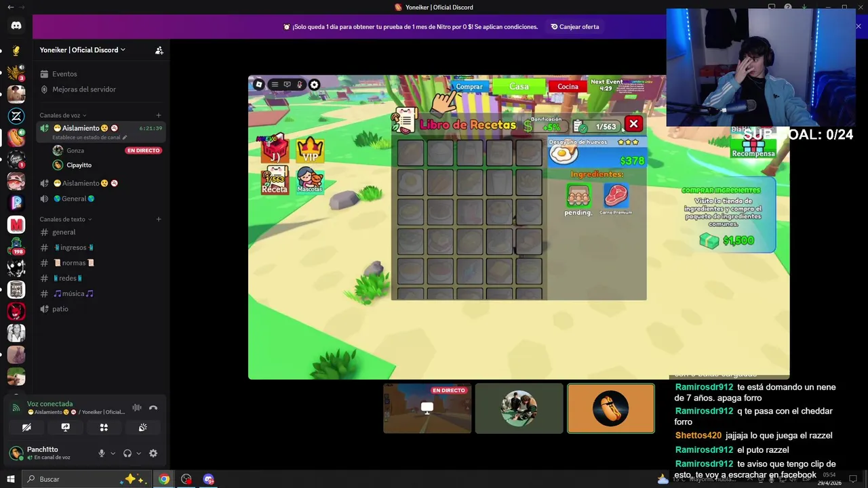Screen dimensions: 868x488
Task: Select the hot dog avatar participant tile
Action: [611, 408]
